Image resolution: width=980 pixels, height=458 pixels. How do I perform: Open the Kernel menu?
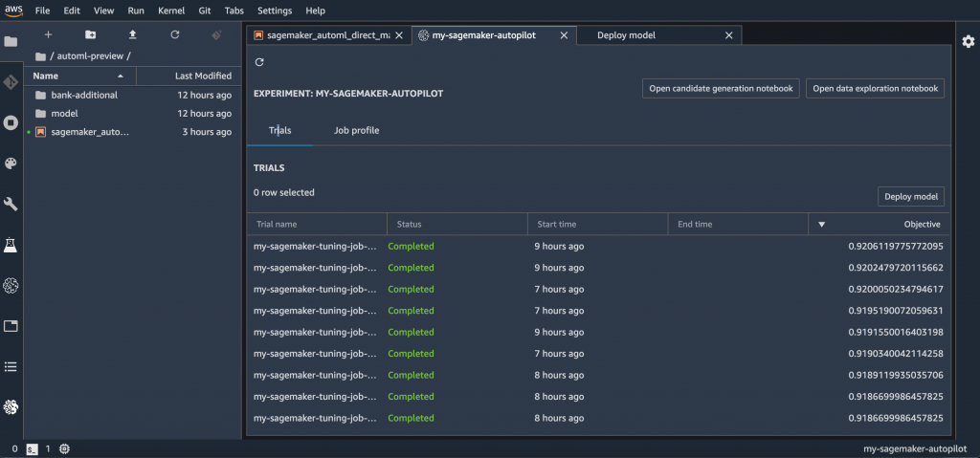pyautogui.click(x=171, y=11)
